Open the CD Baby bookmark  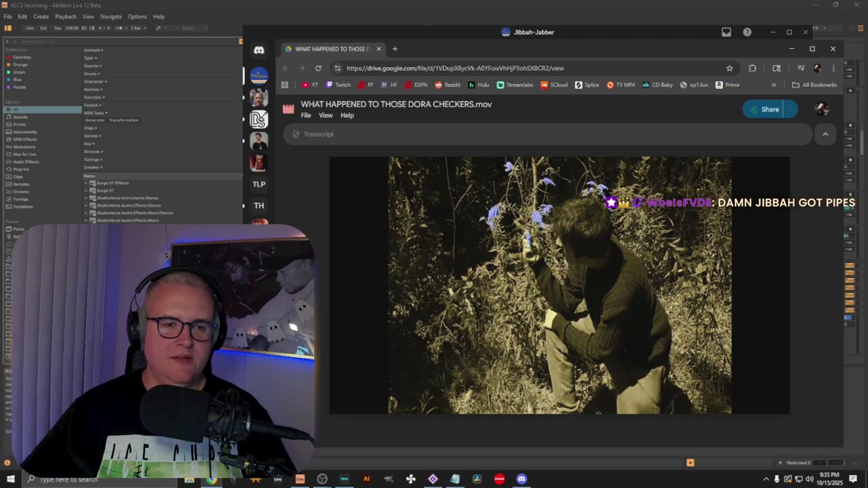658,85
